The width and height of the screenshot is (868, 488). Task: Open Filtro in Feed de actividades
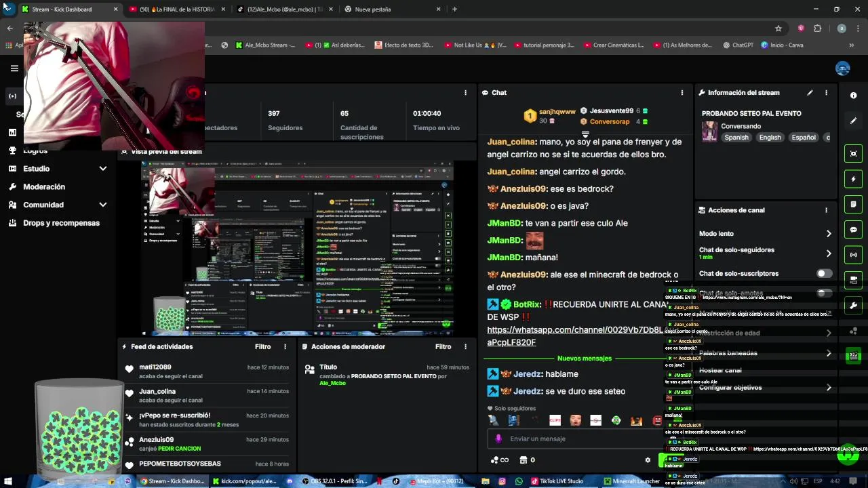tap(263, 346)
